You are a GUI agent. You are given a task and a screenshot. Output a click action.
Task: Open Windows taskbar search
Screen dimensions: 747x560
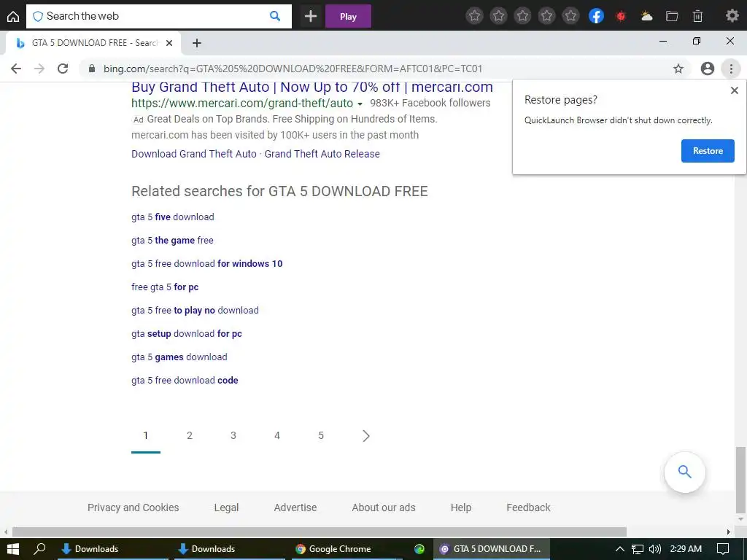pos(39,549)
